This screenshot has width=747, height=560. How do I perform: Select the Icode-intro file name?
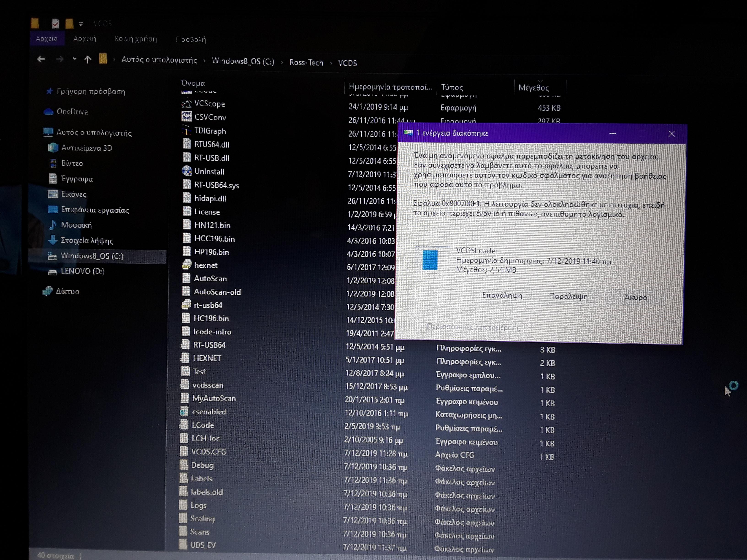212,332
